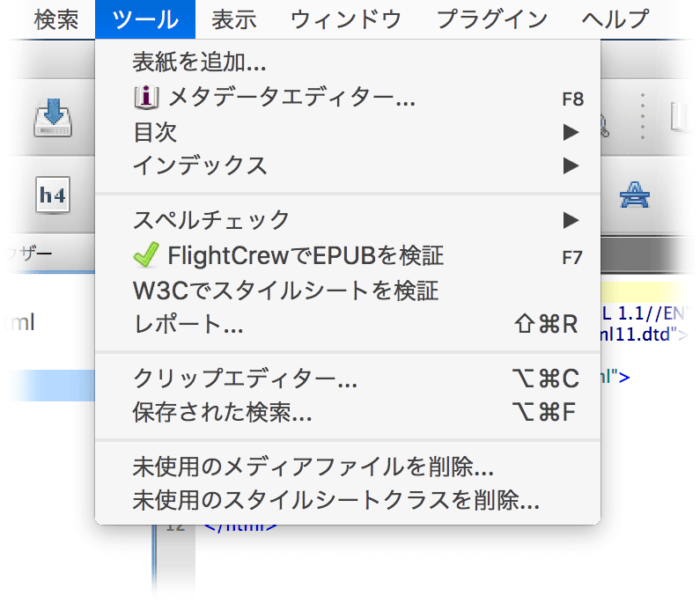Open レポート... menu item
This screenshot has width=700, height=603.
click(348, 324)
